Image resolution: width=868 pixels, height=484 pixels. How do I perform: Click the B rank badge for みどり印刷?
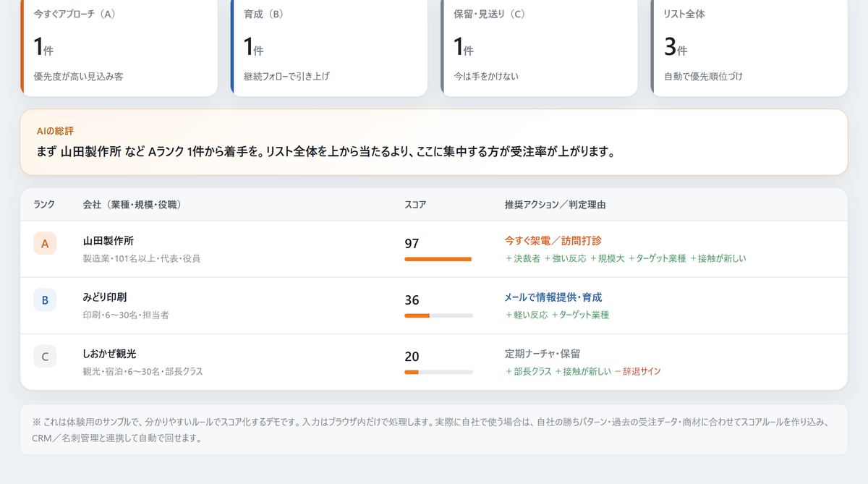(x=45, y=300)
